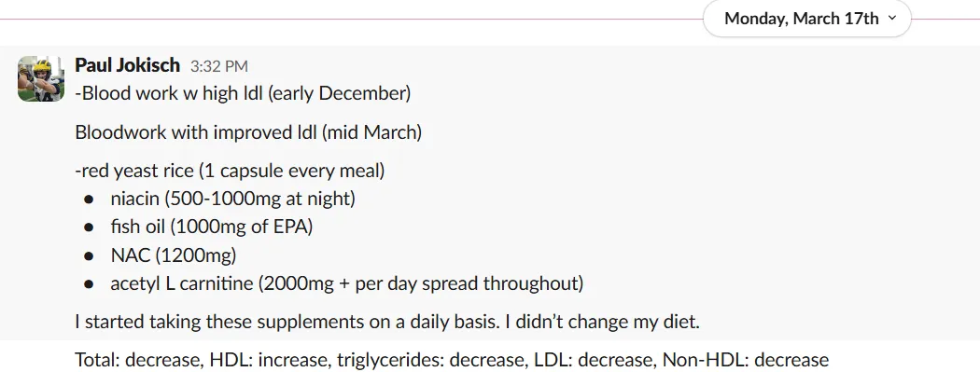Select the 'Blood work w high ldl' line
This screenshot has width=980, height=372.
(243, 93)
